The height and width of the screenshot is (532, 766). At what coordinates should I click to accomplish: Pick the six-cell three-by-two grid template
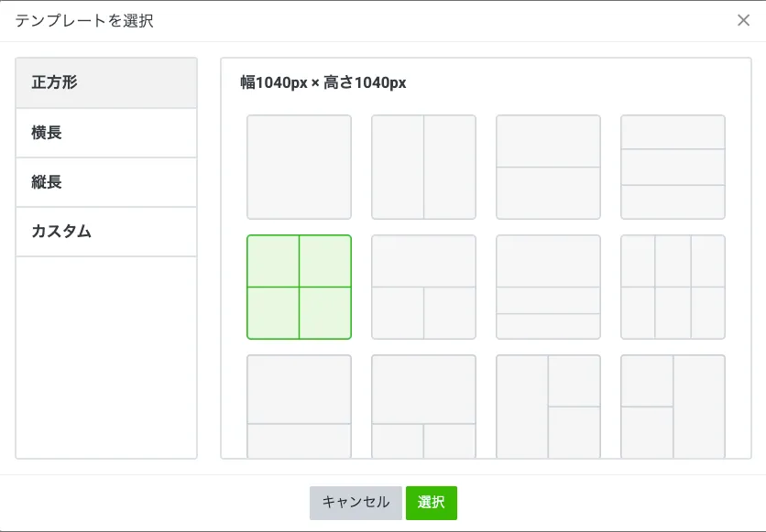tap(673, 287)
